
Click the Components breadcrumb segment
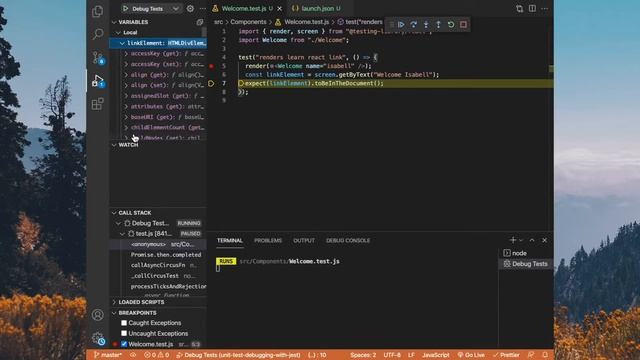click(x=248, y=22)
